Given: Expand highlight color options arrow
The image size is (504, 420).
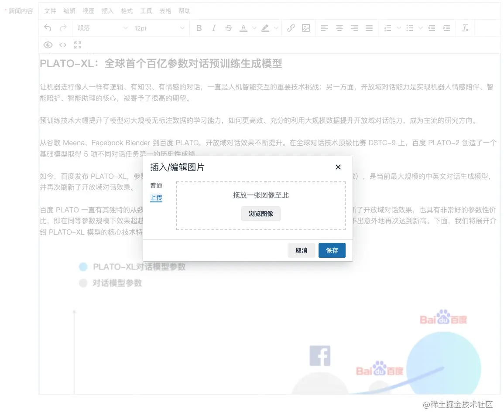Looking at the screenshot, I should point(276,28).
